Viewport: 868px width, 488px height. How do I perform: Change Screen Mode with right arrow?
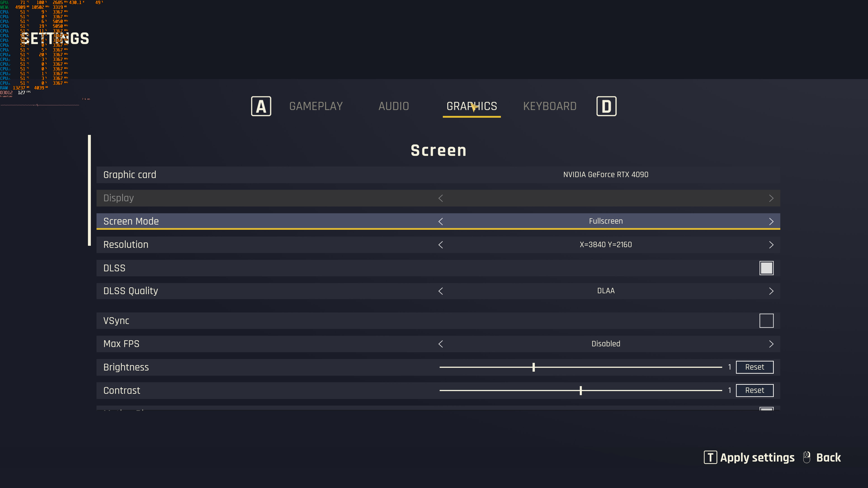(771, 221)
